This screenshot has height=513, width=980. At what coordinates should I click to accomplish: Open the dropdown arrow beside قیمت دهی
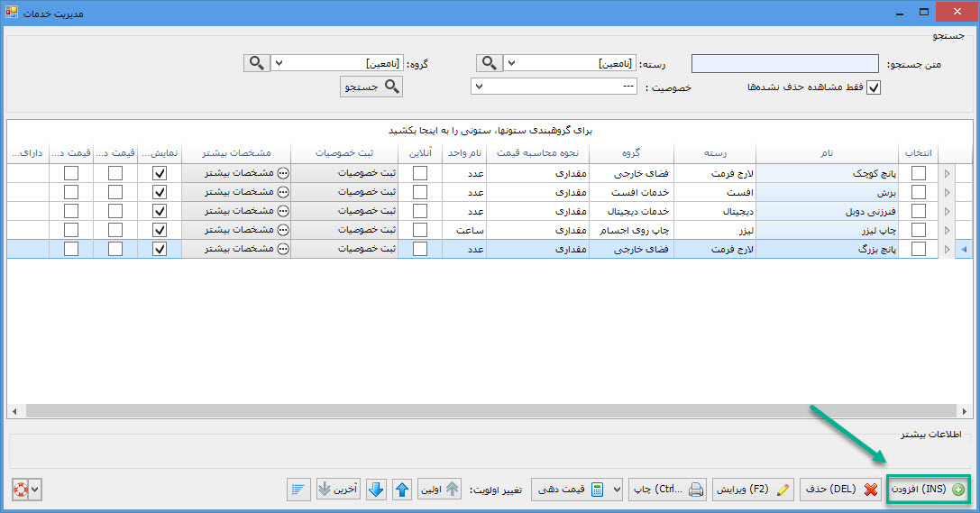point(617,490)
